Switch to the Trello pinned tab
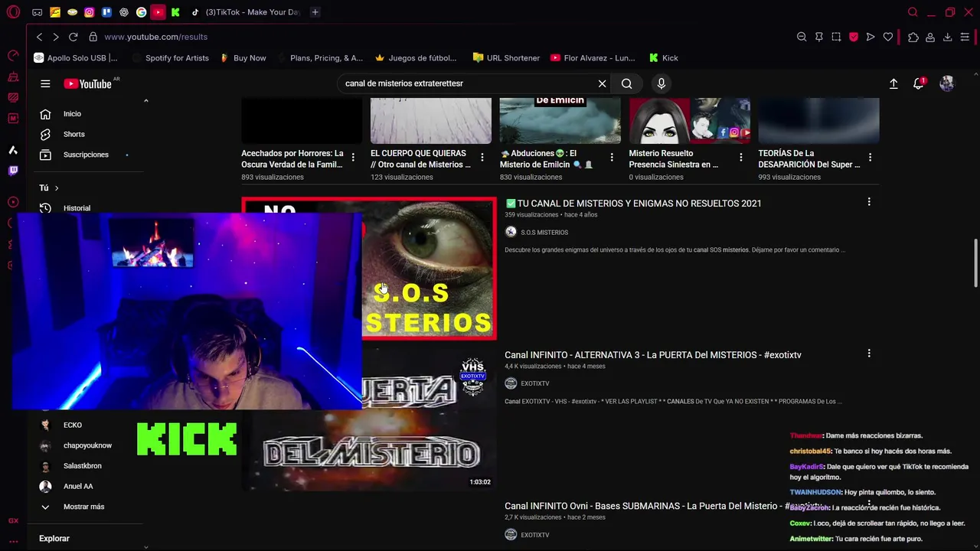The height and width of the screenshot is (551, 980). point(106,12)
